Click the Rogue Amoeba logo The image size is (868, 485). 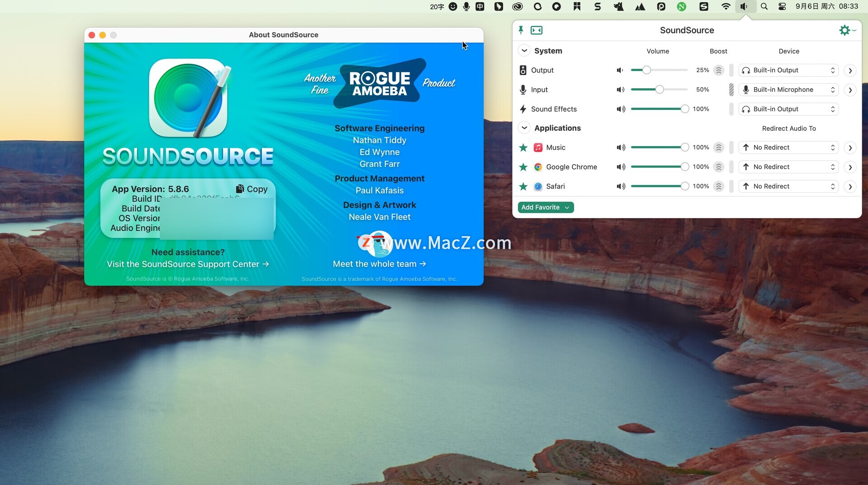click(x=379, y=84)
